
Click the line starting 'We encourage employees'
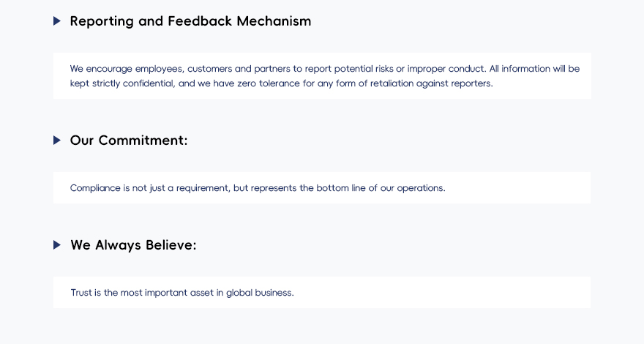click(x=324, y=69)
